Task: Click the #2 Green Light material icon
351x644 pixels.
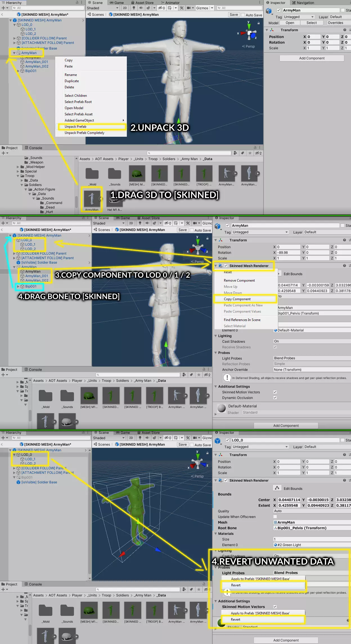Action: 276,545
